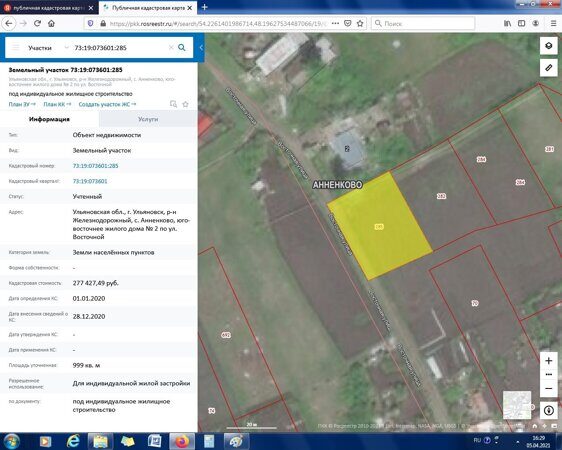Open the map hamburger menu beside Участки
The width and height of the screenshot is (562, 450).
pyautogui.click(x=15, y=48)
